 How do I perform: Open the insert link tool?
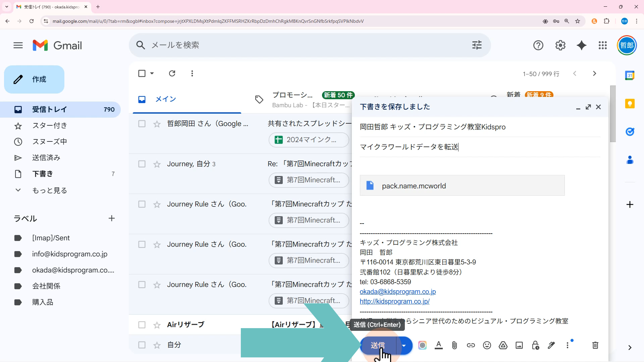coord(471,345)
